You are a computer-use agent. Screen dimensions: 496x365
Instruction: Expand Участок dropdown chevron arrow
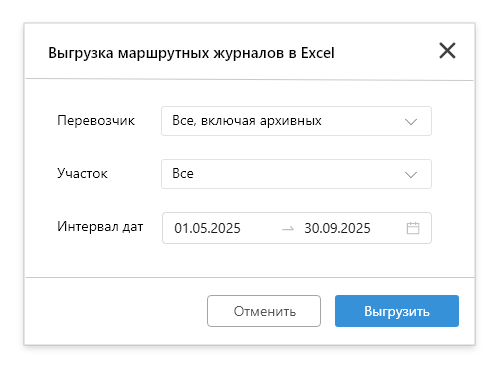(x=411, y=175)
